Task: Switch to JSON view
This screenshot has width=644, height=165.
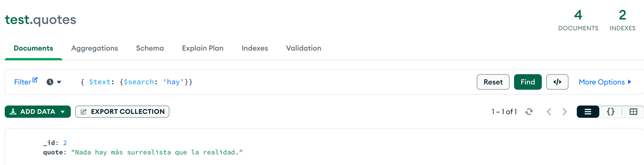Action: tap(610, 112)
